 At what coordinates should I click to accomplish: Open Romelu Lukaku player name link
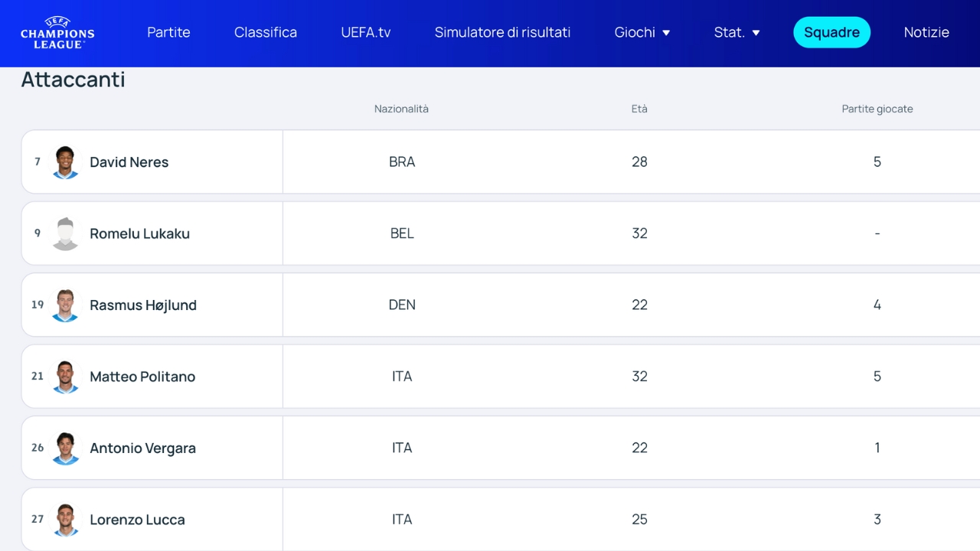click(x=139, y=233)
